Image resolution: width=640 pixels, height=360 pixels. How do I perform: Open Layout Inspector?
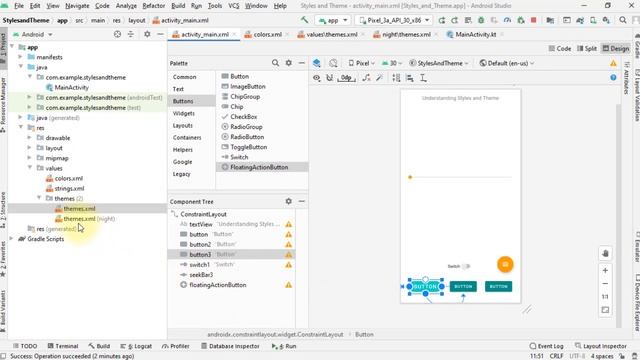[600, 346]
